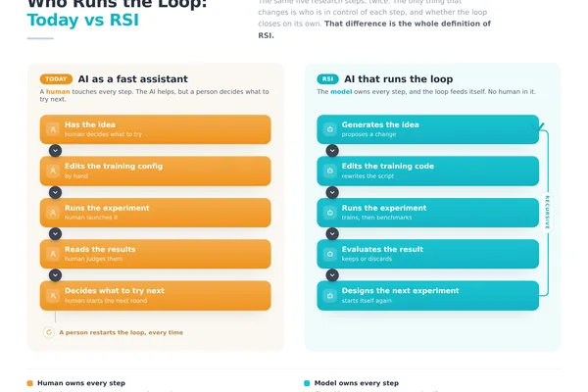
Task: Select the teal RSI badge
Action: coord(327,79)
